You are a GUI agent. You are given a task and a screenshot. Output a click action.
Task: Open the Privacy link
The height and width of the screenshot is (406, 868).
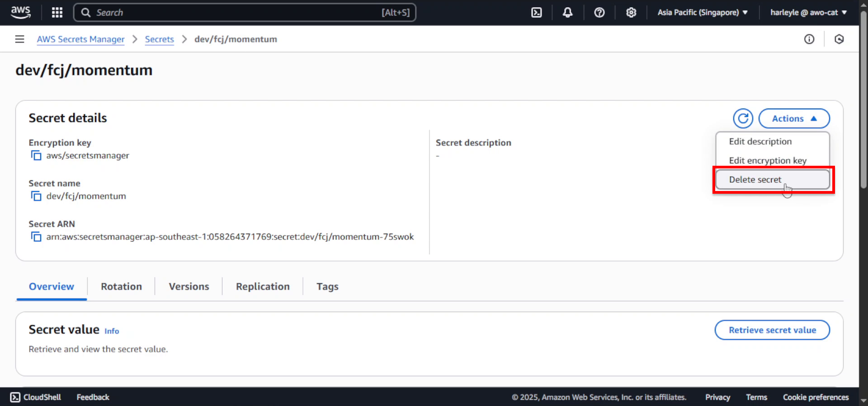point(717,397)
